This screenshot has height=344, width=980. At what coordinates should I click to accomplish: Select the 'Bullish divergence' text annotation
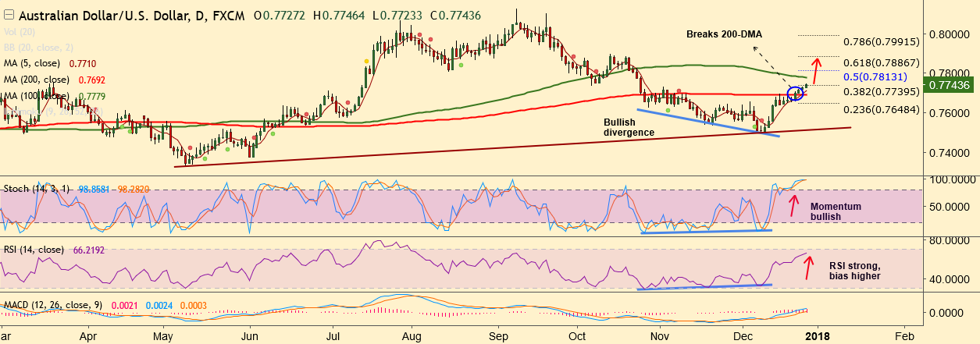[628, 128]
